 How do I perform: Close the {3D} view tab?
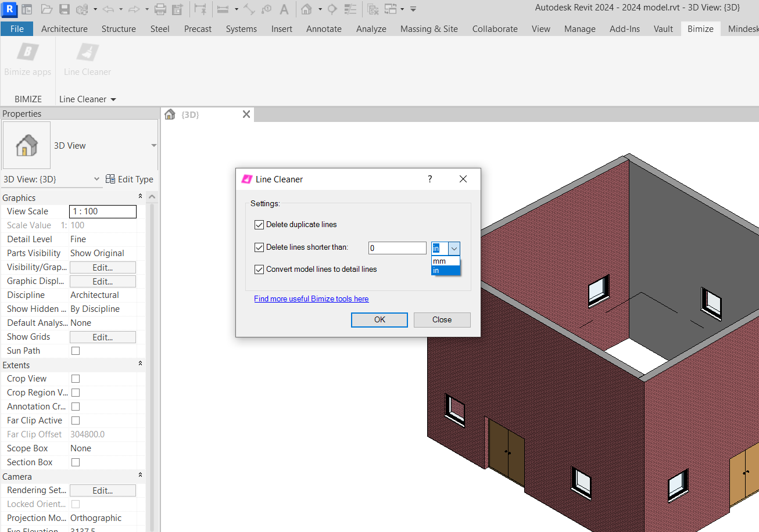[246, 114]
